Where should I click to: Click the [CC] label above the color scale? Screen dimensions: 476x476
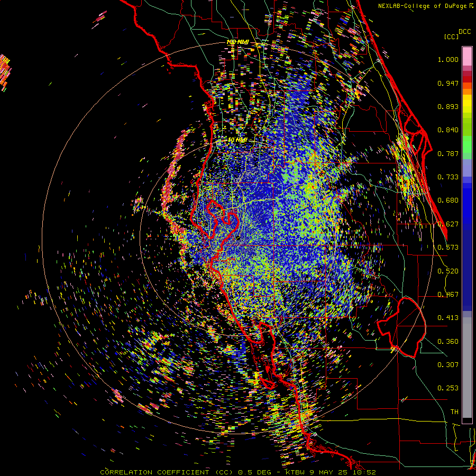click(x=451, y=36)
